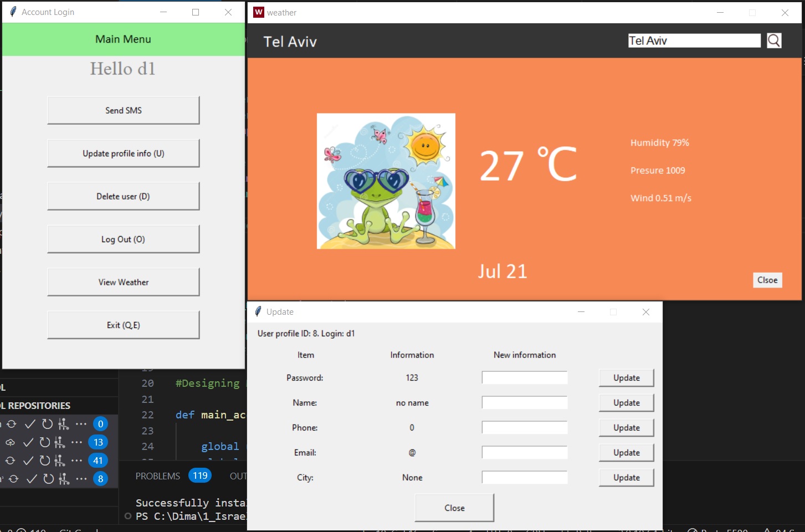Screen dimensions: 805x532
Task: Focus the new Phone input field
Action: 525,428
